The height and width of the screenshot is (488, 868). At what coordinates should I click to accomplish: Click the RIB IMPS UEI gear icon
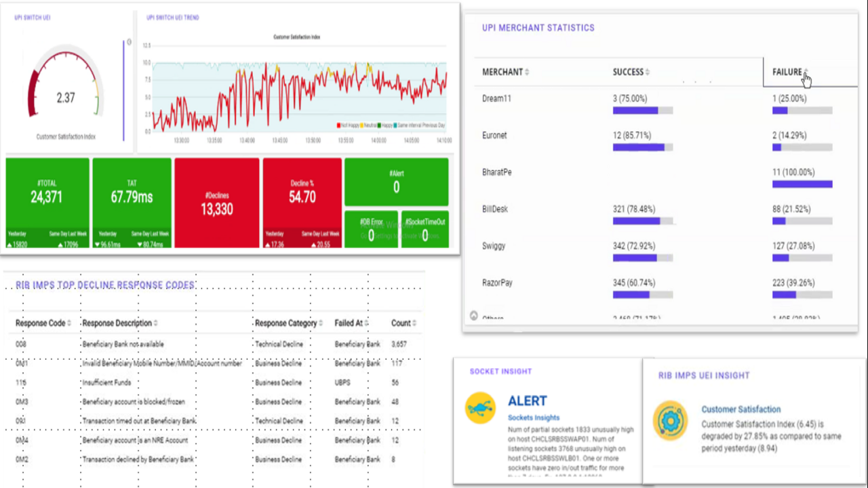point(670,420)
